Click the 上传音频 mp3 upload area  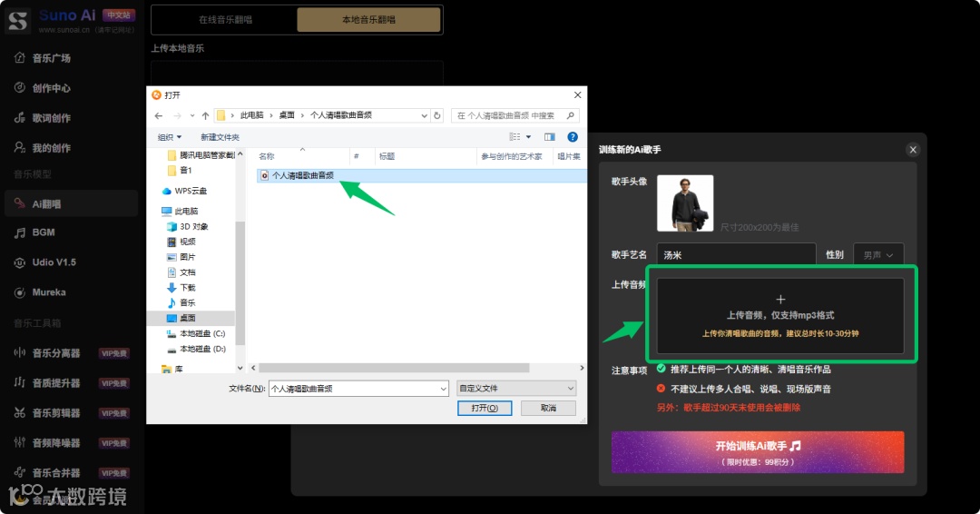(780, 316)
